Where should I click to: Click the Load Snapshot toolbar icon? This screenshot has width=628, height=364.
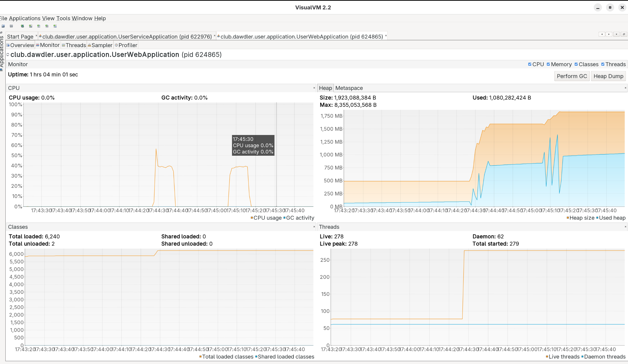[x=3, y=26]
